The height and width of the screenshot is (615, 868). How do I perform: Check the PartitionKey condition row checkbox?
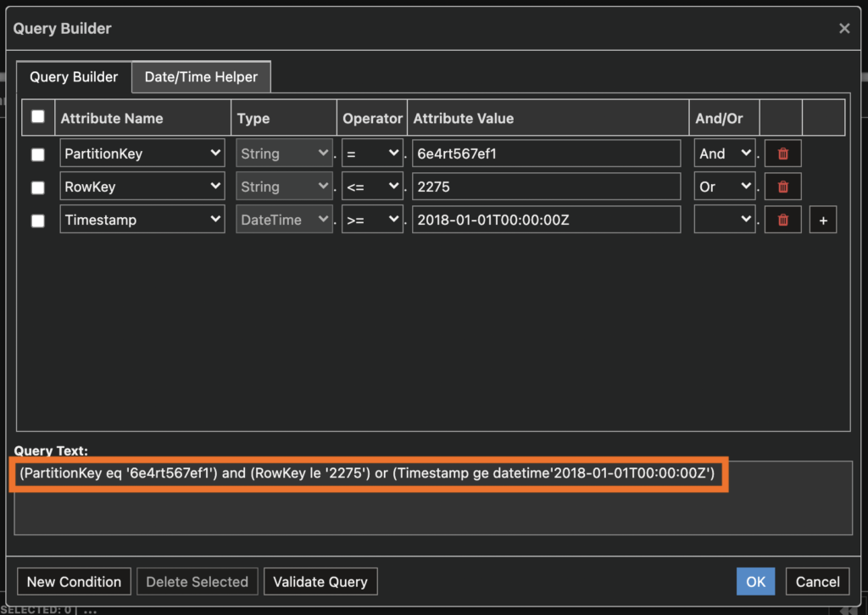click(x=38, y=153)
